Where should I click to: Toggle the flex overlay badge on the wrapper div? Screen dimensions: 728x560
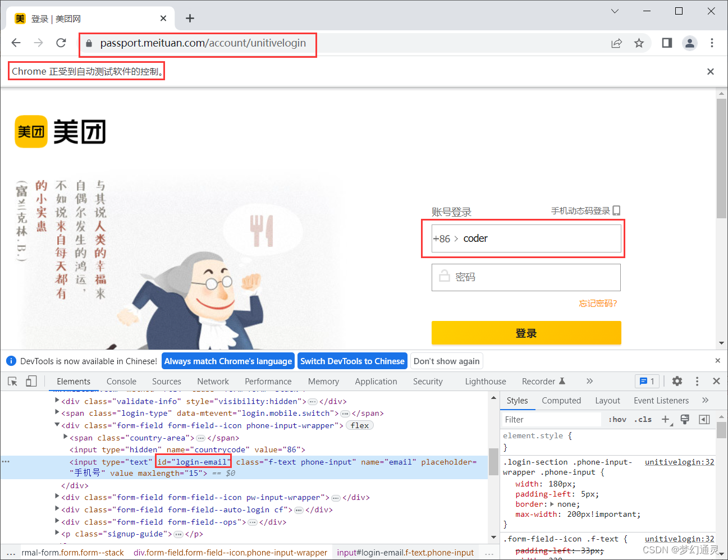[360, 425]
